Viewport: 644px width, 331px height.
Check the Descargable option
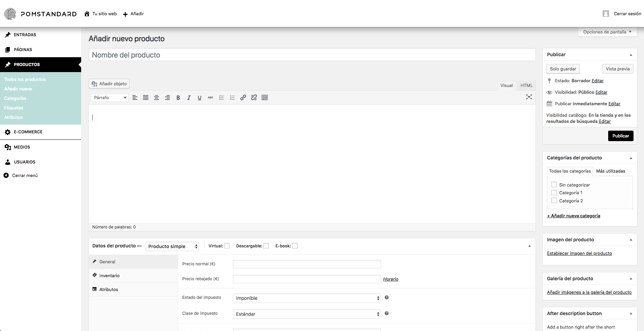[x=266, y=246]
